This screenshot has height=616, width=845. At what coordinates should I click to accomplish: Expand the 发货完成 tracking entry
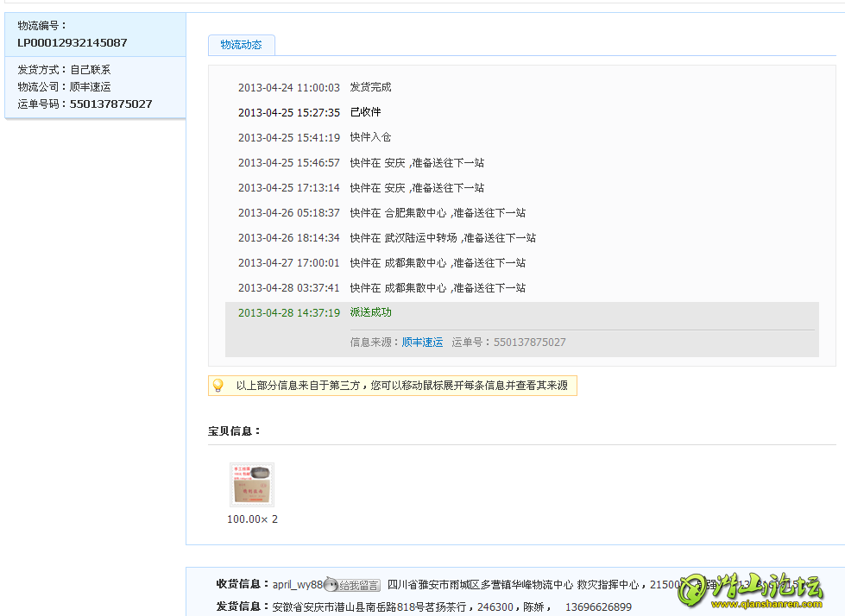point(370,87)
